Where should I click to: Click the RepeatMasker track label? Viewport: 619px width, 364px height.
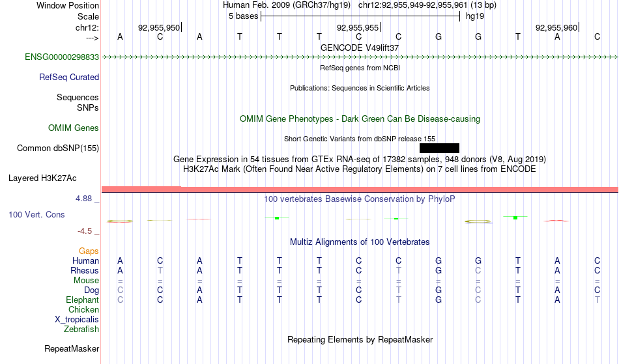point(72,349)
